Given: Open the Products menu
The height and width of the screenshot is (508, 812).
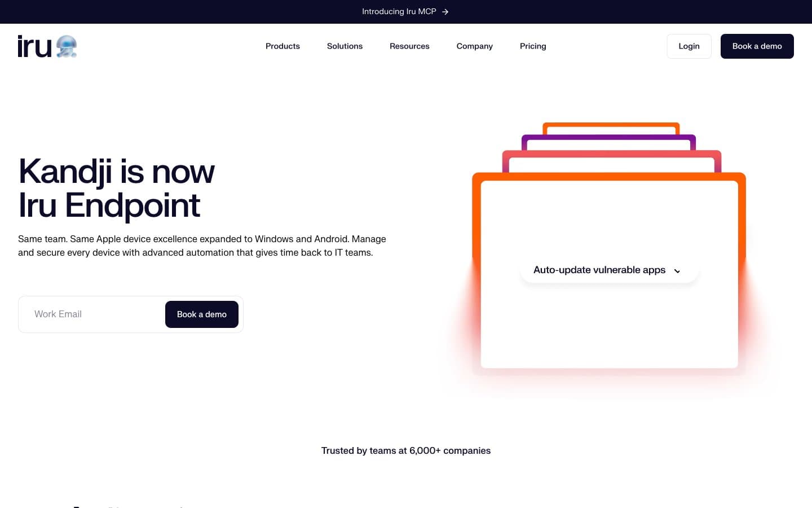Looking at the screenshot, I should pos(283,46).
